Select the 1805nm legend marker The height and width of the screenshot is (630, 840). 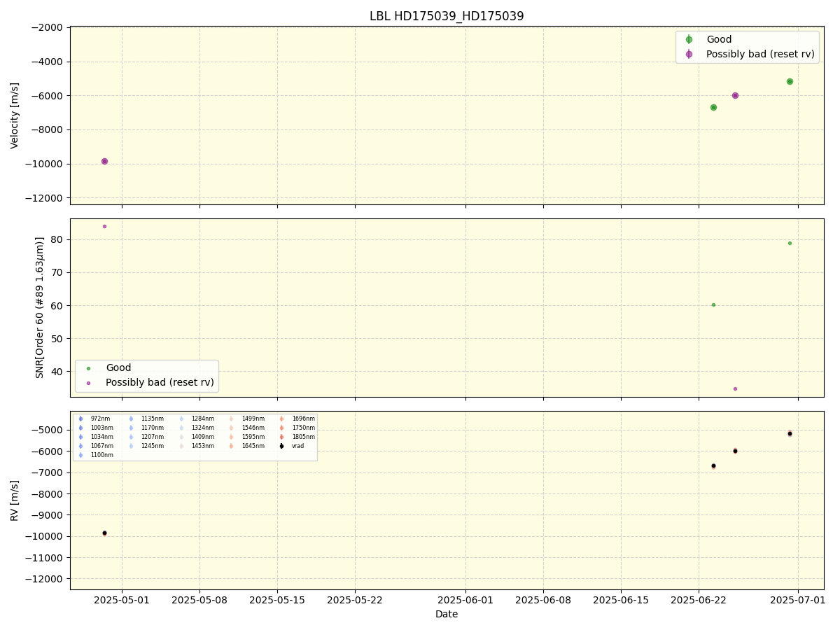[281, 437]
